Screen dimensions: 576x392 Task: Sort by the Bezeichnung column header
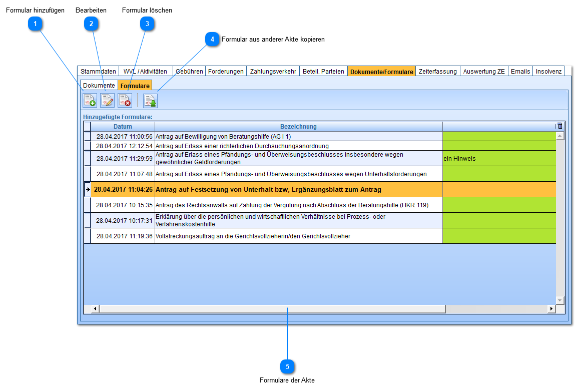tap(298, 127)
